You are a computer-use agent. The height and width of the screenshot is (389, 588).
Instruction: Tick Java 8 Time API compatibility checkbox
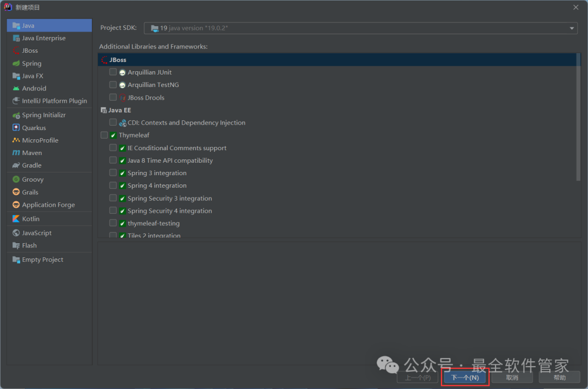click(x=113, y=160)
